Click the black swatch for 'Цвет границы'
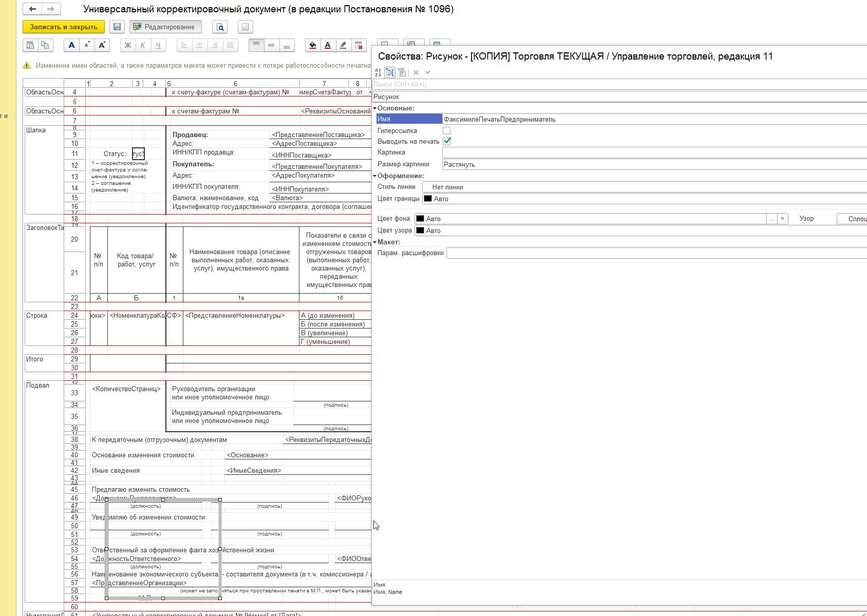This screenshot has height=616, width=867. coord(428,199)
